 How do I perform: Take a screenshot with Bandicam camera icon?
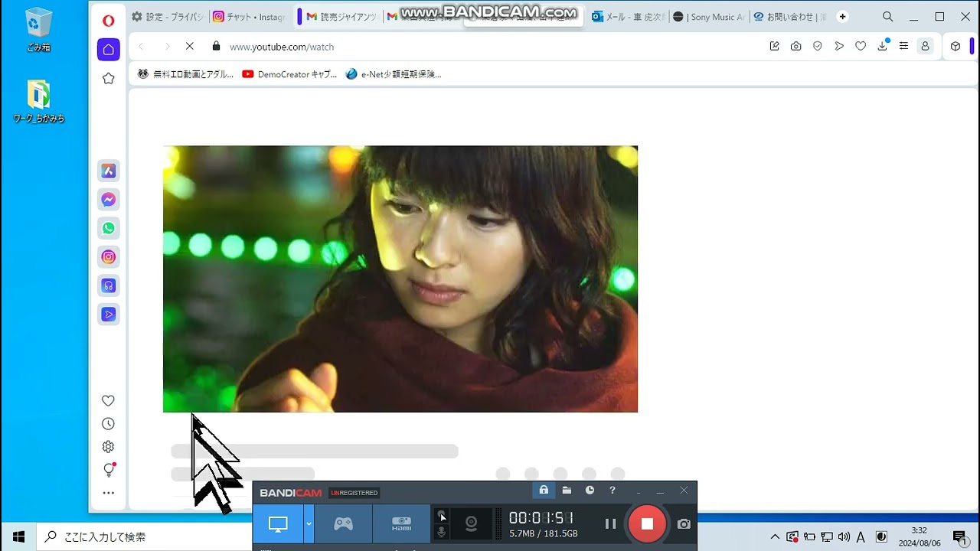[684, 523]
